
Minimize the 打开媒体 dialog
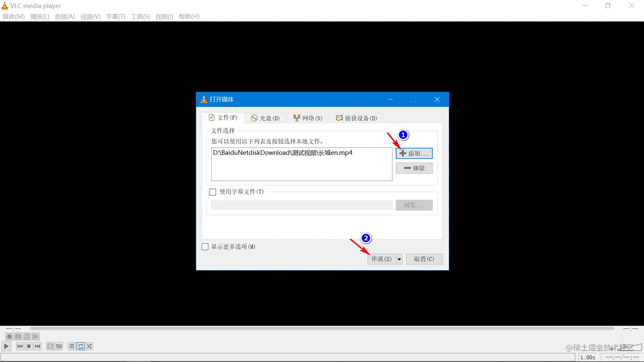[x=390, y=100]
